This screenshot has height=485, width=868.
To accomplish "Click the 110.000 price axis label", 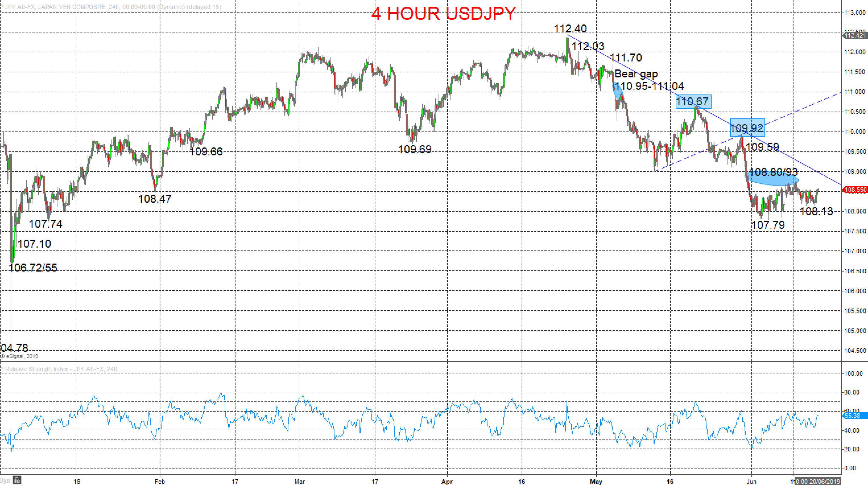I will [x=855, y=132].
